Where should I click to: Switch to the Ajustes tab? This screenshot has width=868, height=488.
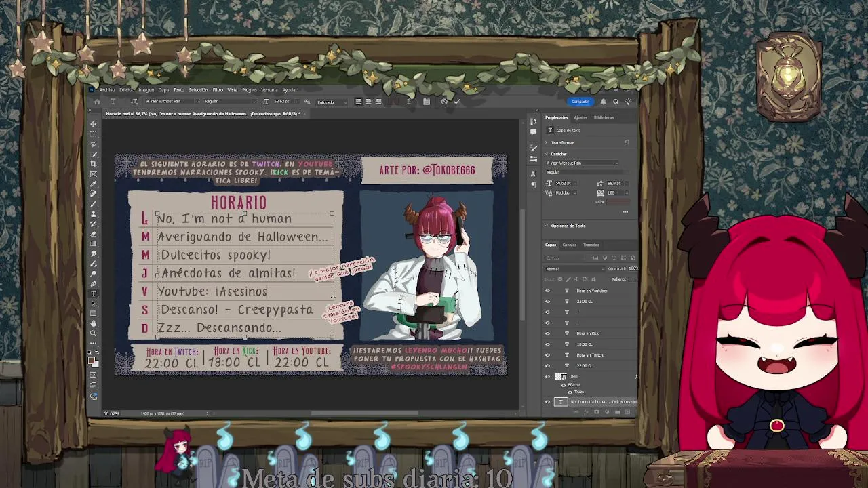click(580, 117)
